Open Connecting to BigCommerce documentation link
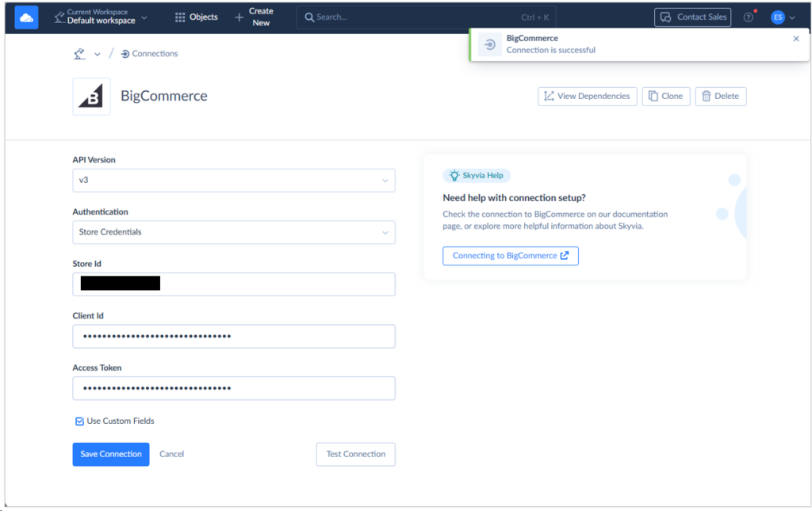812x511 pixels. [511, 256]
